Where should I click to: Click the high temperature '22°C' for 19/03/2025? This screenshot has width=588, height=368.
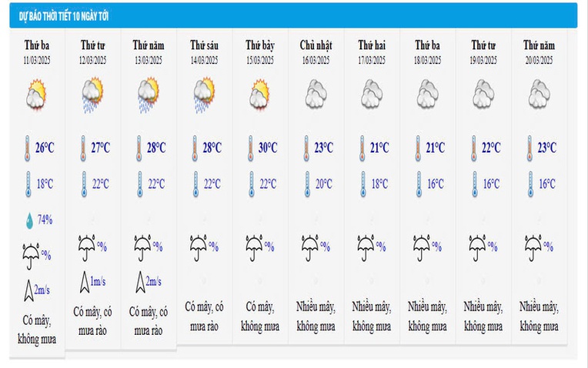[x=491, y=148]
